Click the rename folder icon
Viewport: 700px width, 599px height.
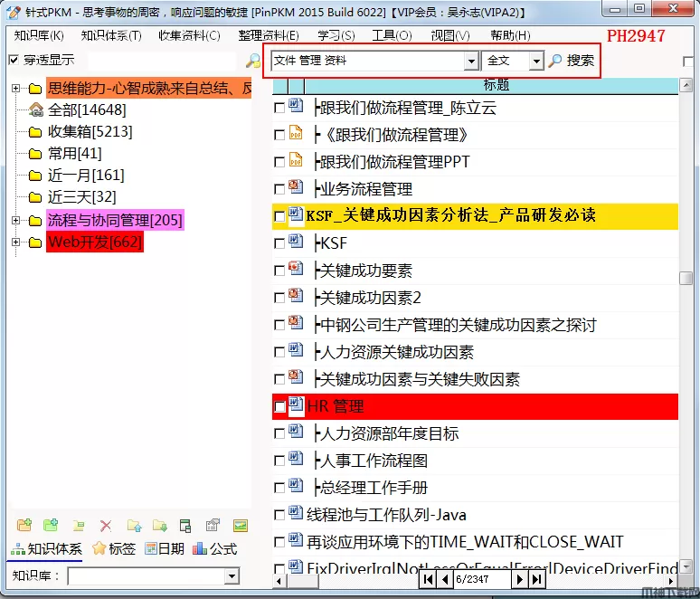(x=79, y=526)
